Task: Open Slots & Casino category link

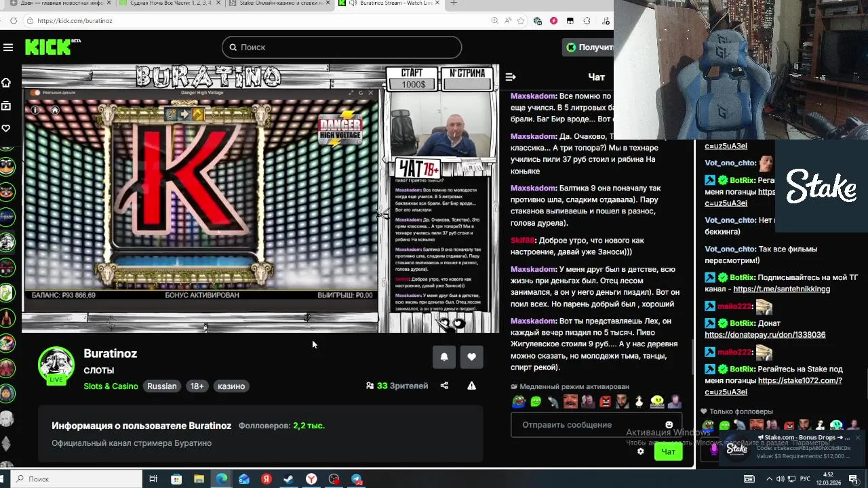Action: point(111,386)
